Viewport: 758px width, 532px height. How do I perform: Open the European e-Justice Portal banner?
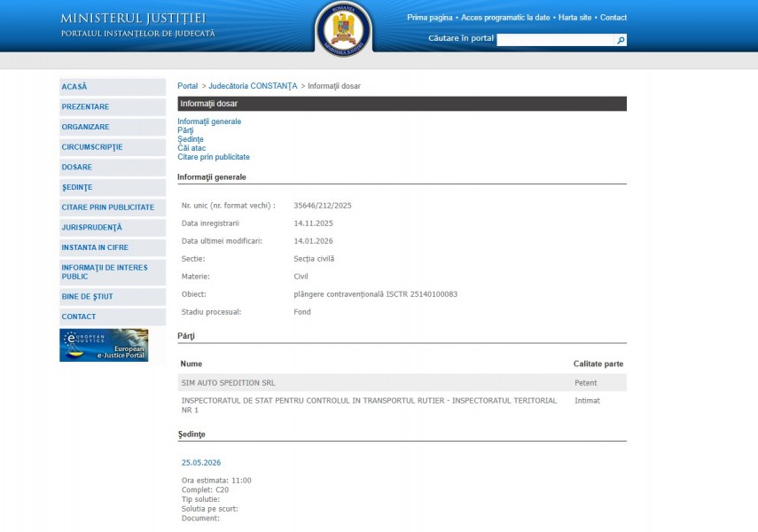click(104, 345)
